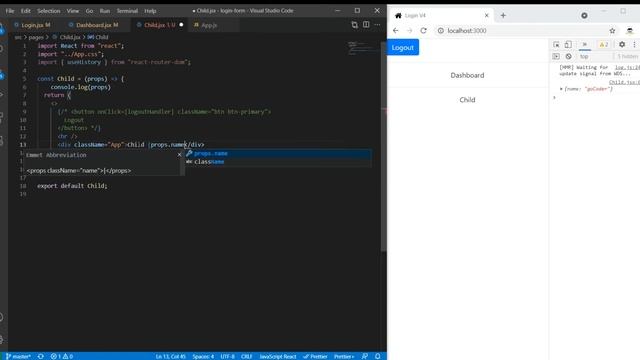Toggle the DevTools device toolbar

click(568, 44)
